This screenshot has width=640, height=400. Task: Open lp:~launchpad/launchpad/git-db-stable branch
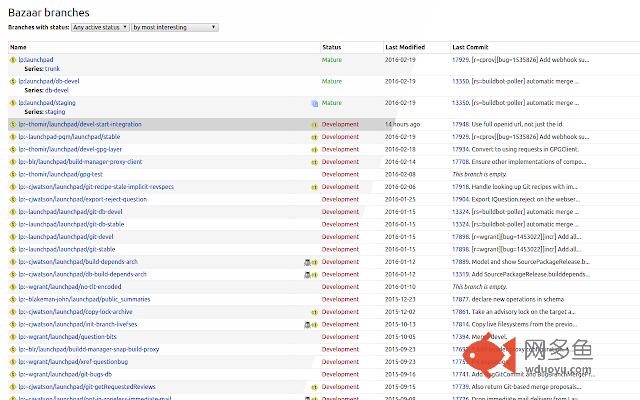click(x=71, y=224)
